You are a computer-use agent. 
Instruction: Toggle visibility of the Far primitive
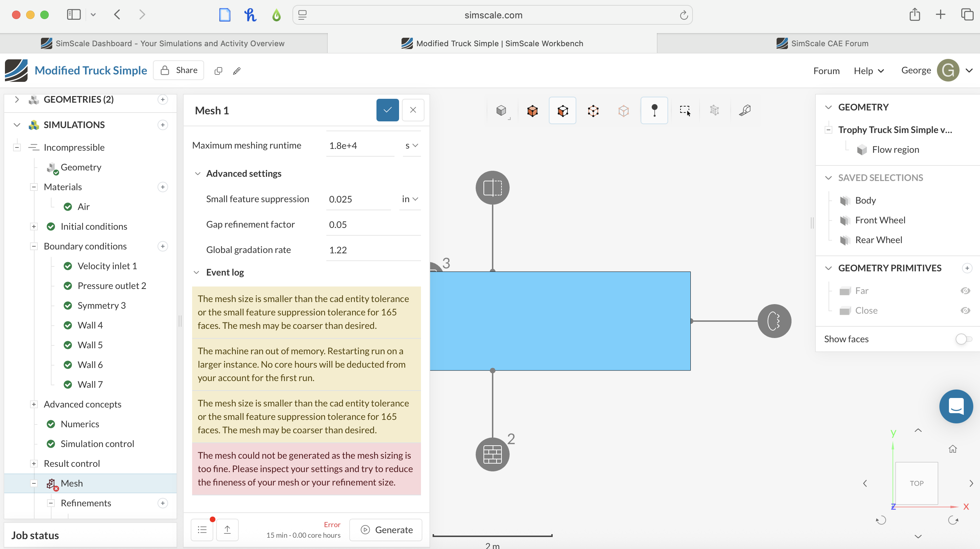pyautogui.click(x=965, y=291)
